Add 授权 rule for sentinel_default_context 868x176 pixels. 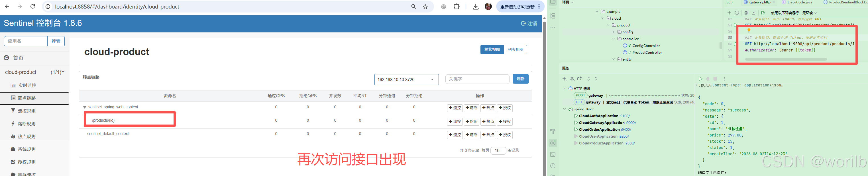click(505, 135)
